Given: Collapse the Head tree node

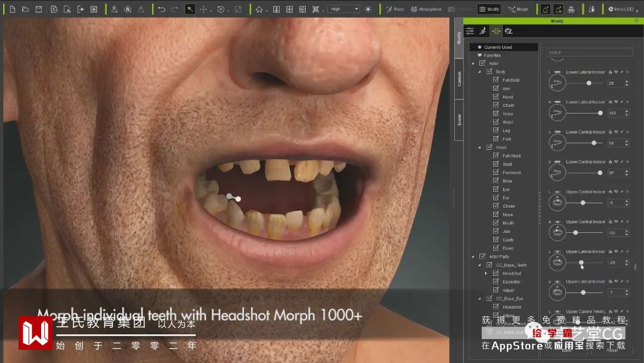Looking at the screenshot, I should 479,147.
